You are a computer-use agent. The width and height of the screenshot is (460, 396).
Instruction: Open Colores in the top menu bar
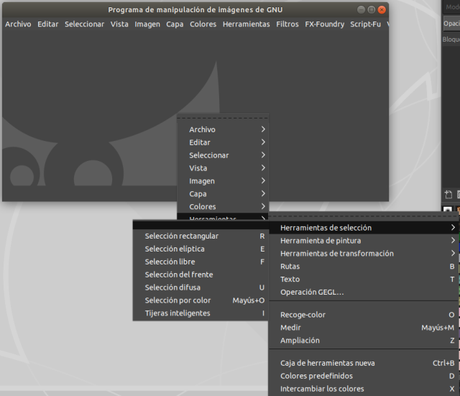[203, 24]
